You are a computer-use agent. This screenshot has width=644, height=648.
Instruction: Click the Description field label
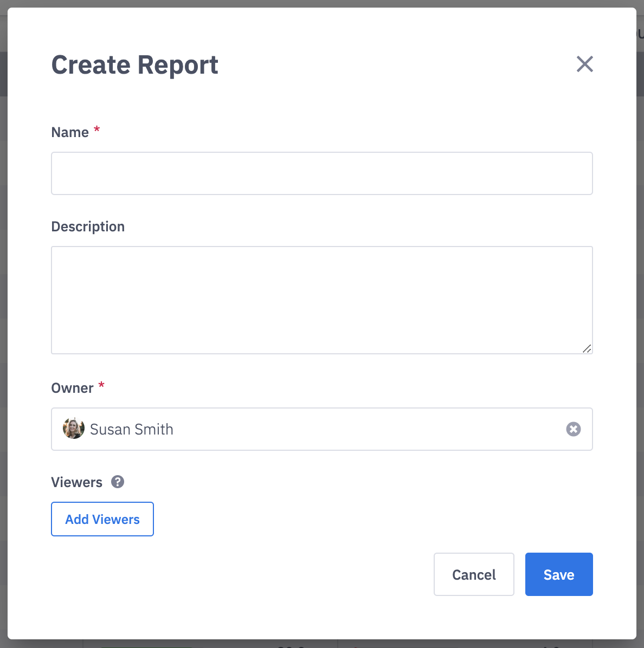pos(88,226)
